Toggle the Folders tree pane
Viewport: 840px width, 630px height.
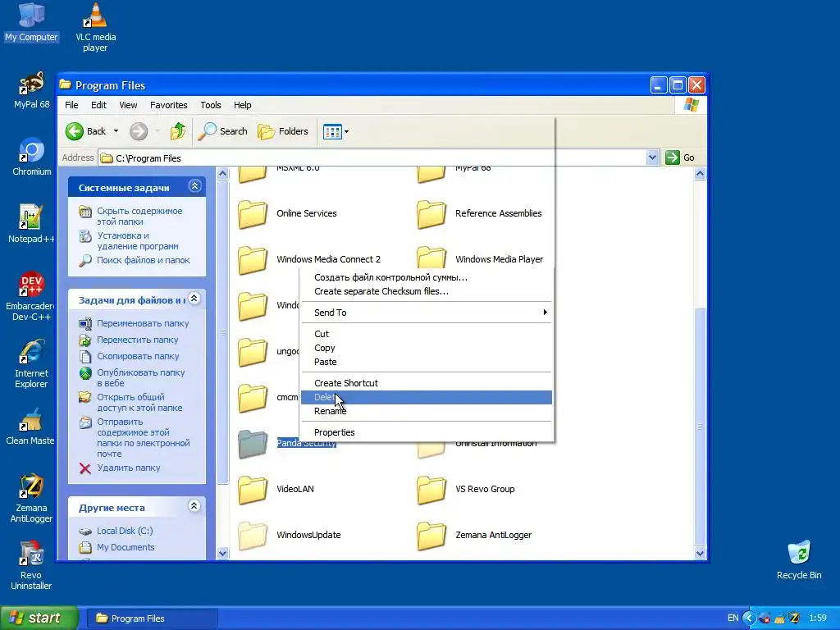(x=283, y=131)
